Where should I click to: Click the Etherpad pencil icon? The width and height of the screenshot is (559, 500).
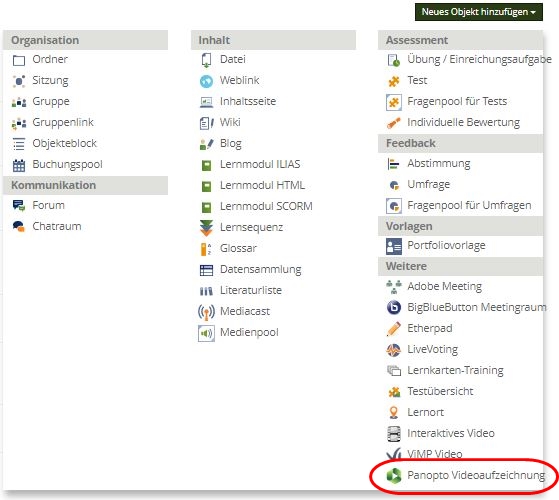394,329
